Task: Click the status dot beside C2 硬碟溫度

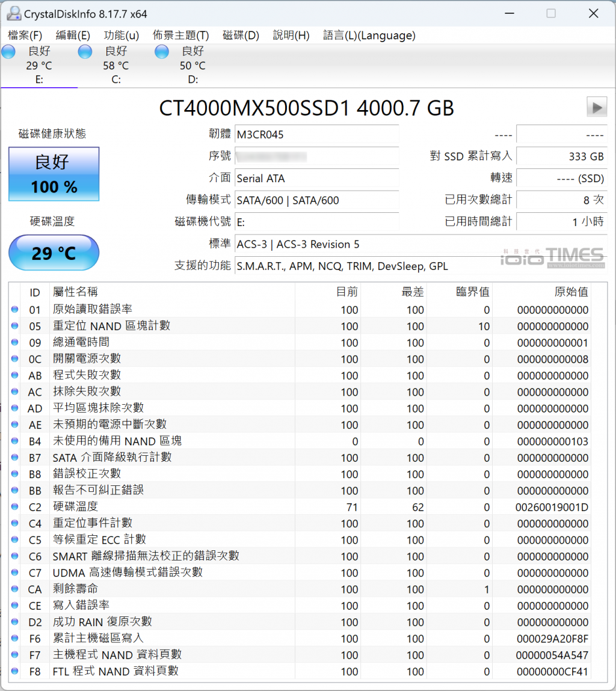Action: tap(15, 507)
